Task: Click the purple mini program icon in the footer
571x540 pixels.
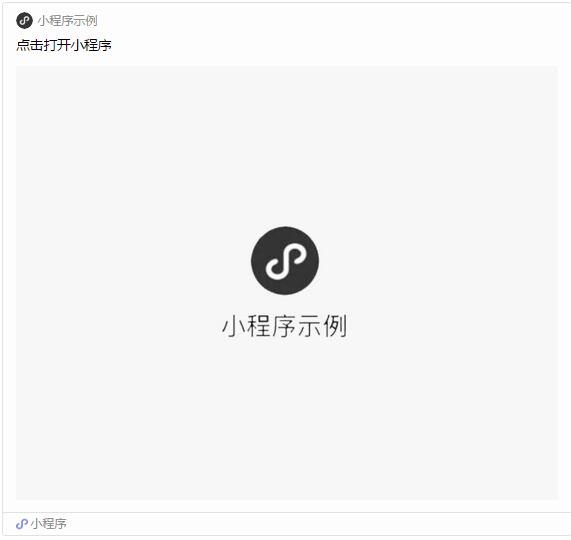Action: click(x=22, y=524)
